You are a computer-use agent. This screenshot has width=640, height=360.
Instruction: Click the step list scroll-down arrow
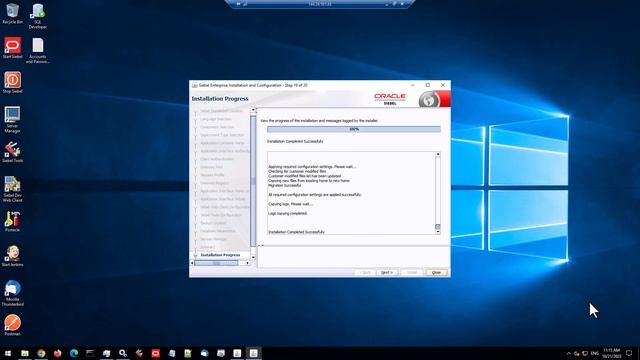[x=253, y=257]
